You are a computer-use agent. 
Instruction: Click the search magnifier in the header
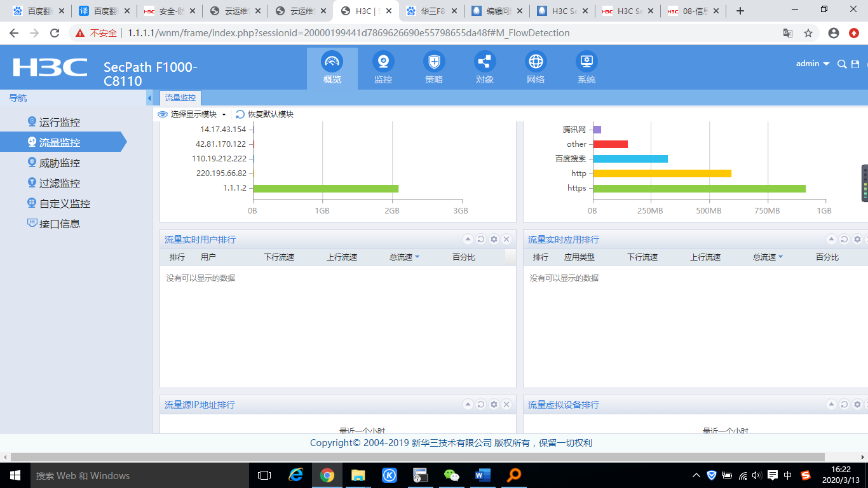click(x=842, y=64)
